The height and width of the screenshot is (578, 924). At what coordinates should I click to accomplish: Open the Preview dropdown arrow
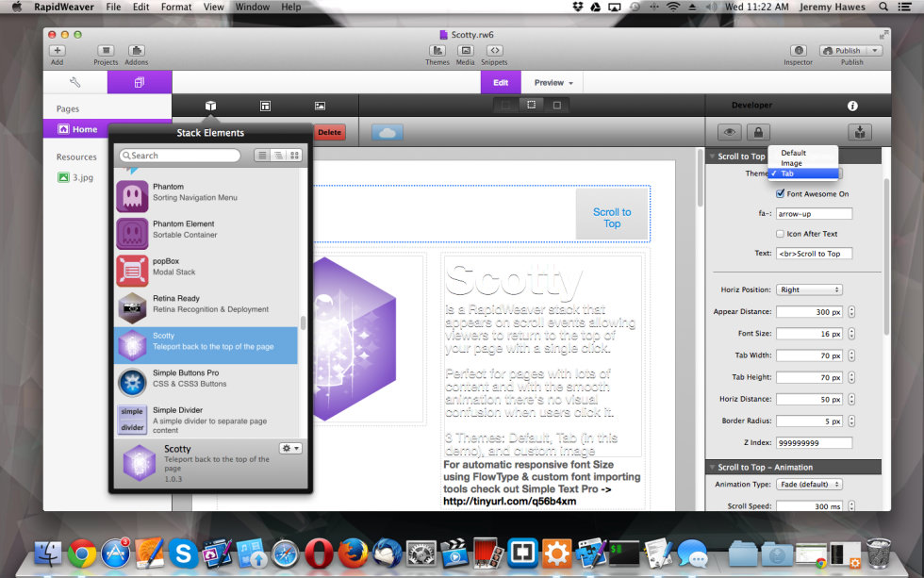click(x=570, y=83)
